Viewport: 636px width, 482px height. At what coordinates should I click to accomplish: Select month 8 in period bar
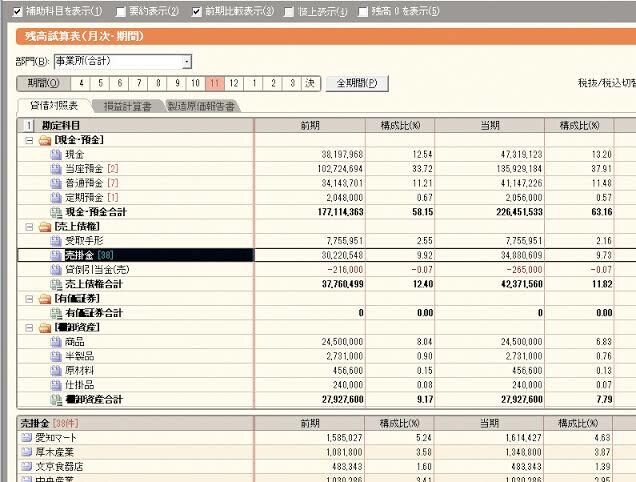[158, 84]
